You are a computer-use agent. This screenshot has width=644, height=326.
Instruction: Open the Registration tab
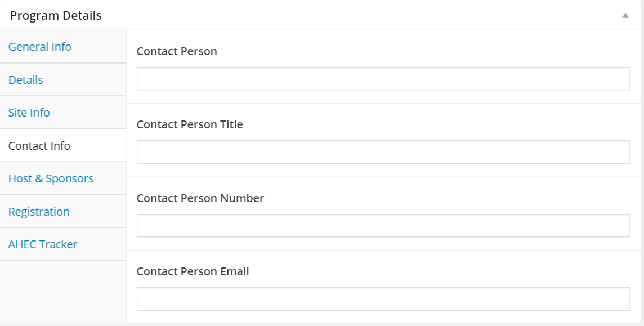39,212
